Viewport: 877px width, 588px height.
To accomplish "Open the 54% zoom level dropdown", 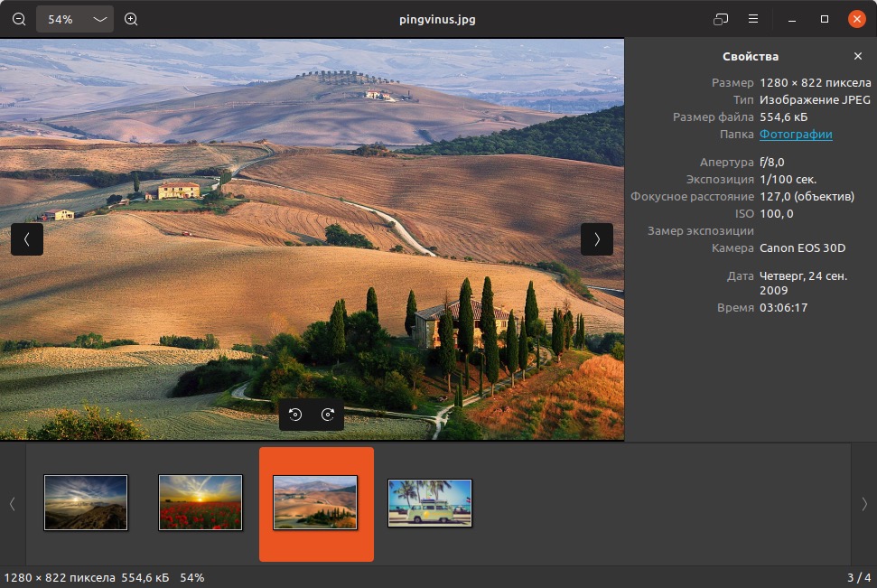I will (75, 20).
